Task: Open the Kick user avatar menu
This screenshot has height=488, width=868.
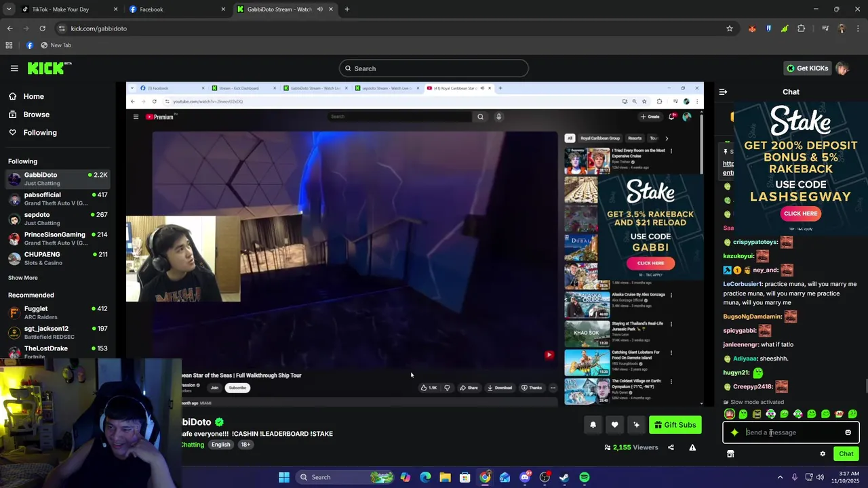Action: [x=842, y=68]
